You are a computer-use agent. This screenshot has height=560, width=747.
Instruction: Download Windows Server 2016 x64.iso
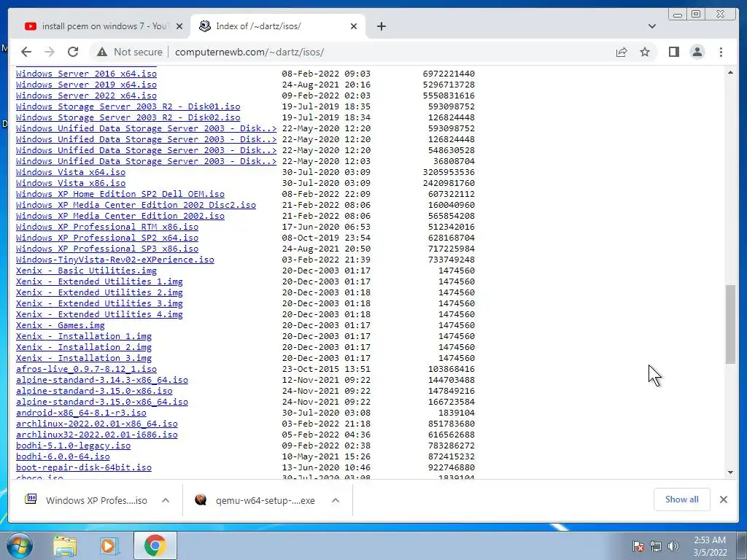click(x=86, y=74)
